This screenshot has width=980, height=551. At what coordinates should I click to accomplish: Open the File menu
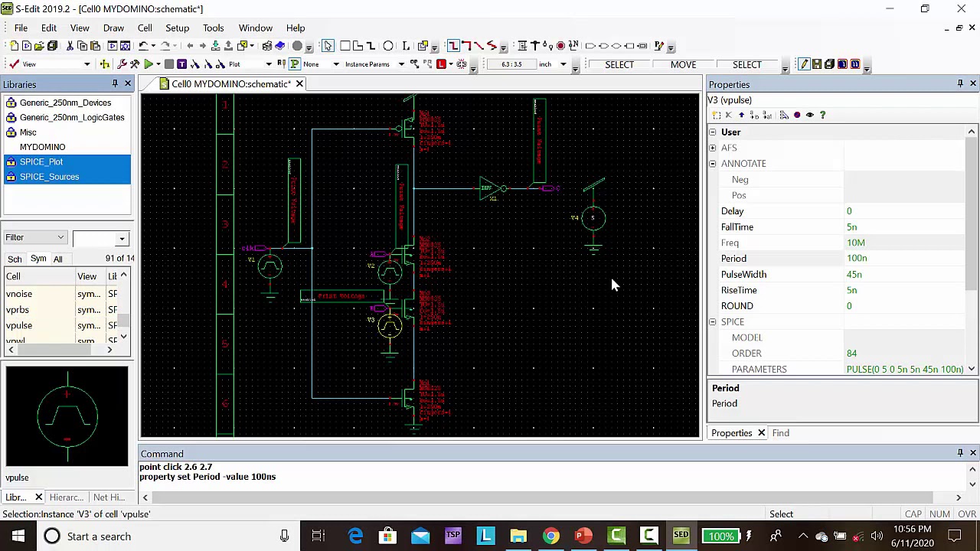point(21,28)
